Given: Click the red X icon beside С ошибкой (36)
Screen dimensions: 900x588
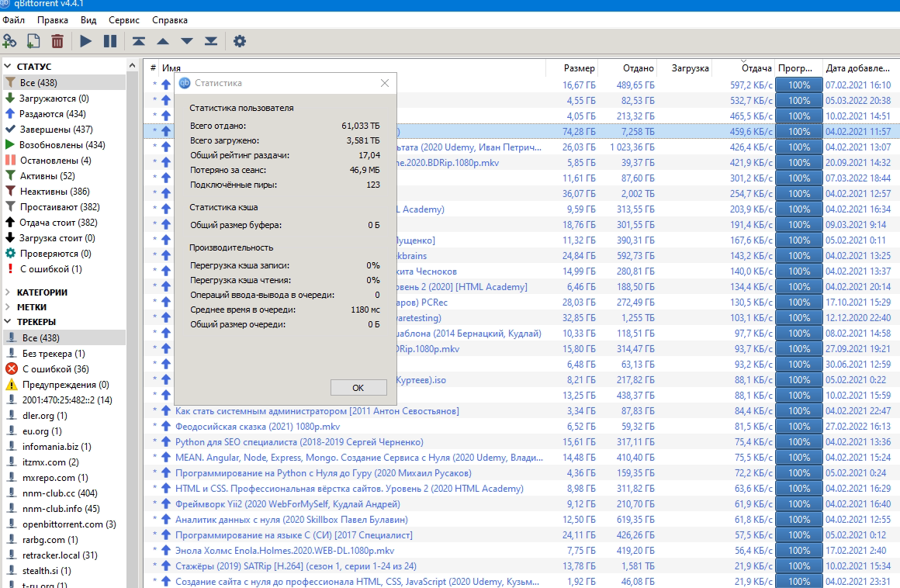Looking at the screenshot, I should coord(12,369).
